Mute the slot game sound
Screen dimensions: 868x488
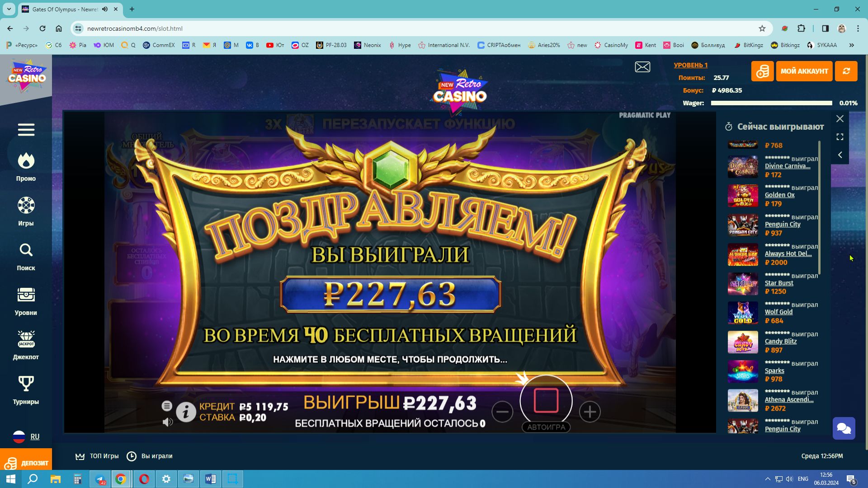(168, 422)
